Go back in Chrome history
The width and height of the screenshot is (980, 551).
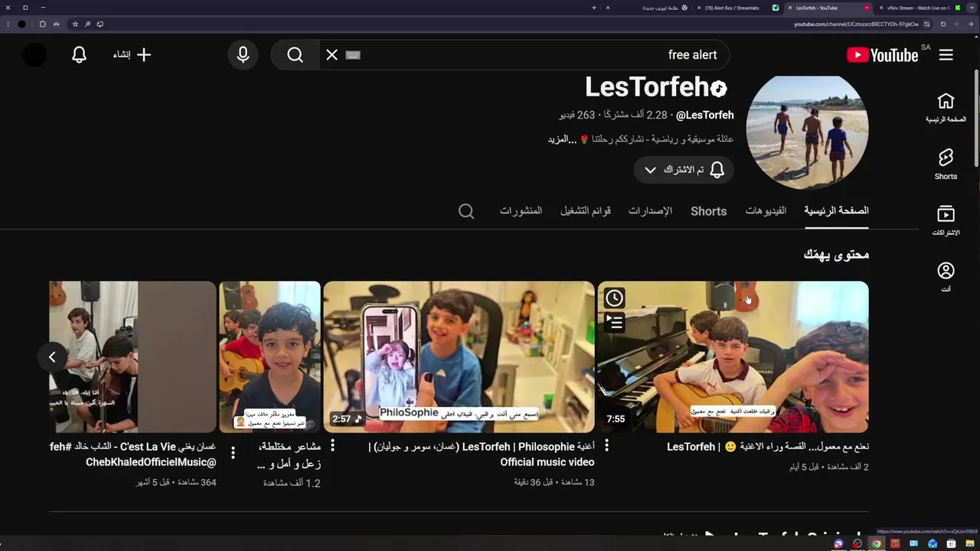coord(971,24)
